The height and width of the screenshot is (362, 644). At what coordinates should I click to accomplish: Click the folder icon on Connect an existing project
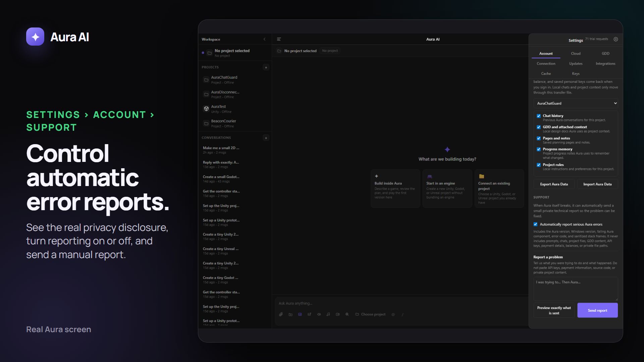tap(481, 176)
